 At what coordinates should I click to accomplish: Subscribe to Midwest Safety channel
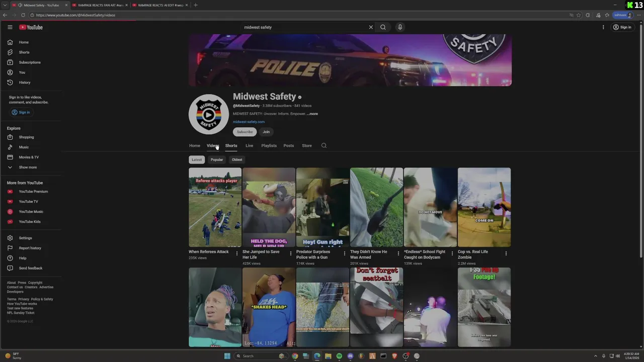[x=245, y=132]
